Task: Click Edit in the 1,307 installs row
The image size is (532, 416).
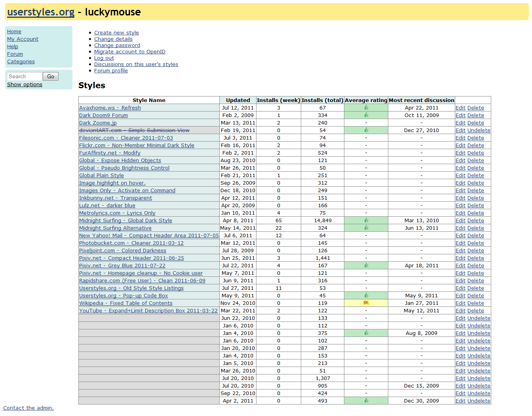Action: 460,378
